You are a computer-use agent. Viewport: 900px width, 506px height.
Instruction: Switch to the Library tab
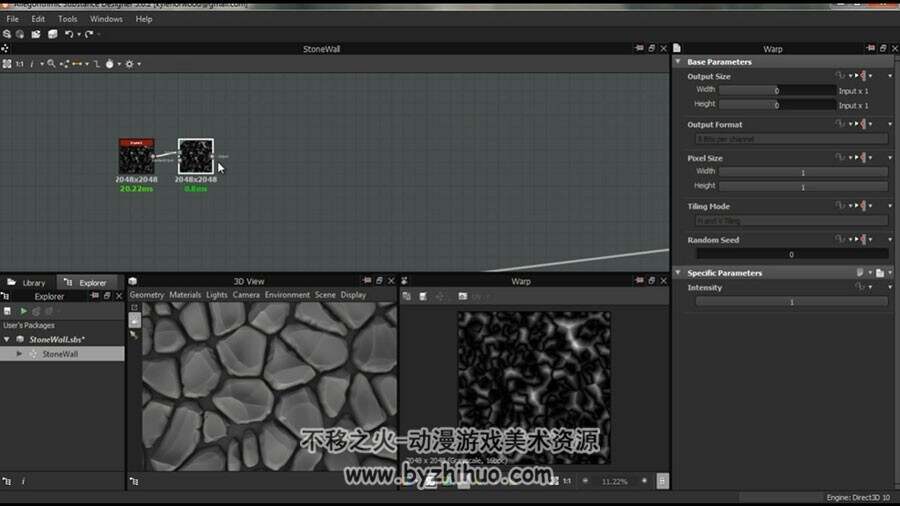[x=28, y=282]
